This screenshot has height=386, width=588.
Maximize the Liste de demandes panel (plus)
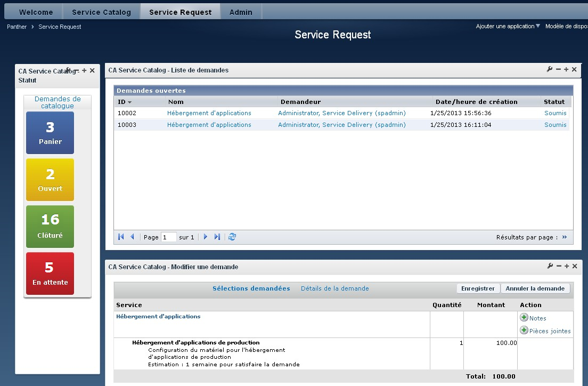click(x=566, y=69)
